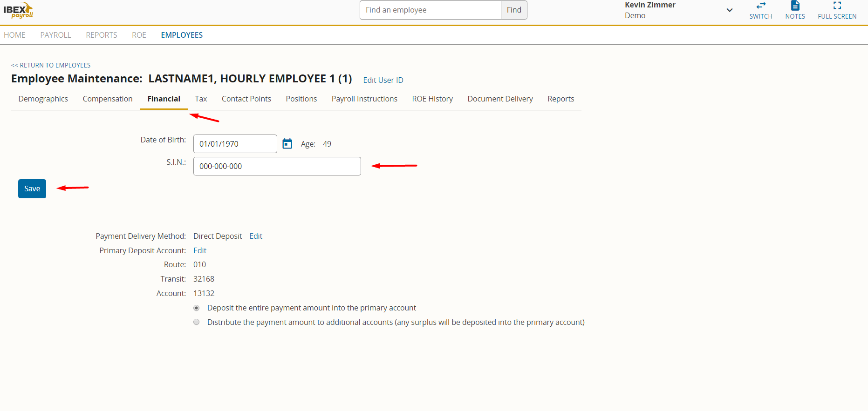Click the Transit value 32168
Viewport: 868px width, 411px height.
click(204, 279)
